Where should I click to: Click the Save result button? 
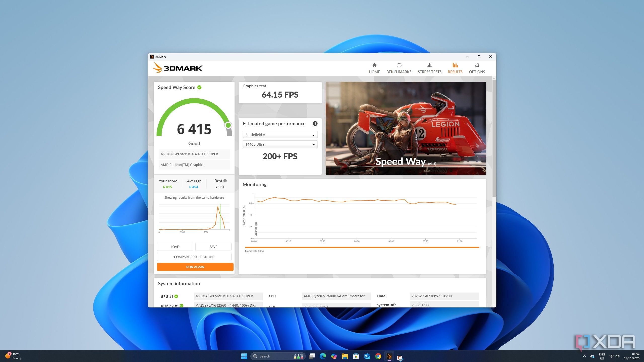coord(213,247)
